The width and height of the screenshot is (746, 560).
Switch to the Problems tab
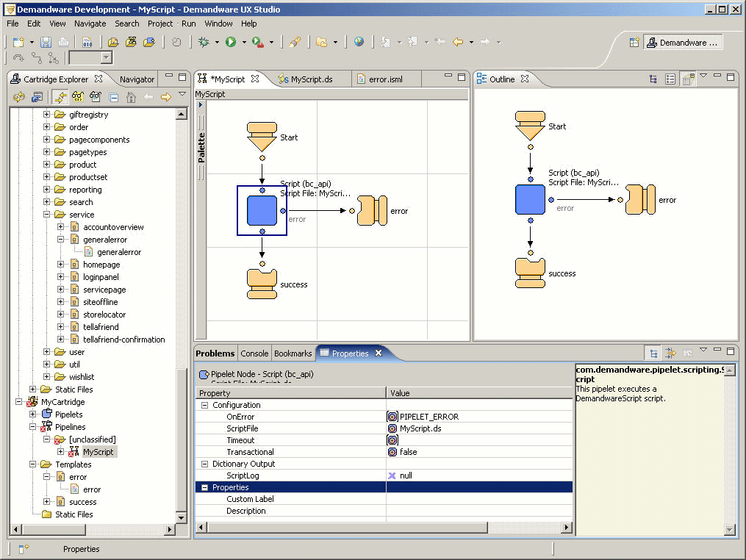pyautogui.click(x=215, y=353)
